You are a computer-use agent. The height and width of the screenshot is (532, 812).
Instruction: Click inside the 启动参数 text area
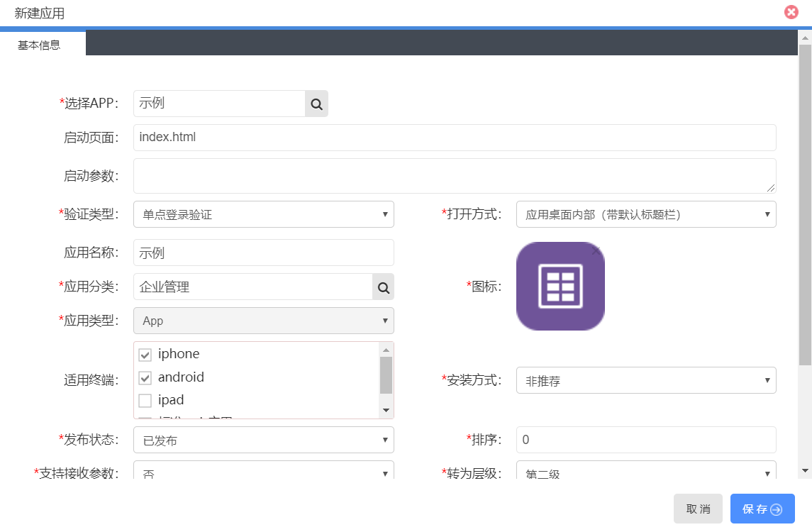[x=454, y=176]
